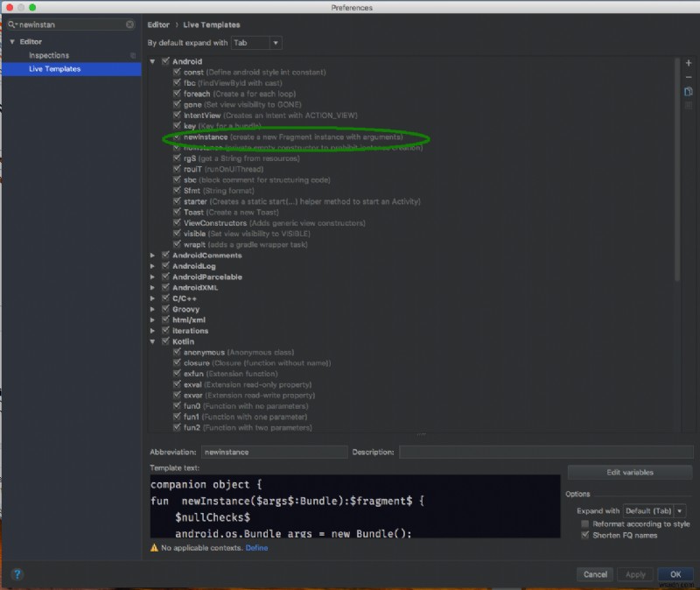
Task: Select Live Templates in sidebar
Action: pyautogui.click(x=54, y=68)
